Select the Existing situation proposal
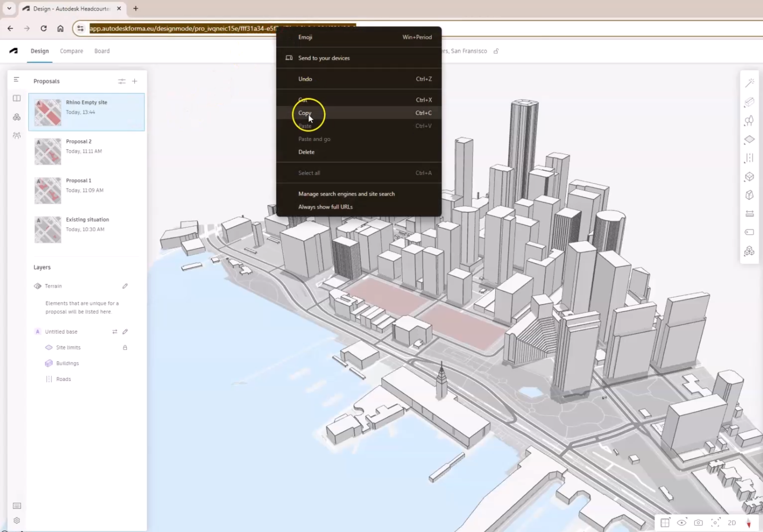The width and height of the screenshot is (763, 532). coord(86,229)
